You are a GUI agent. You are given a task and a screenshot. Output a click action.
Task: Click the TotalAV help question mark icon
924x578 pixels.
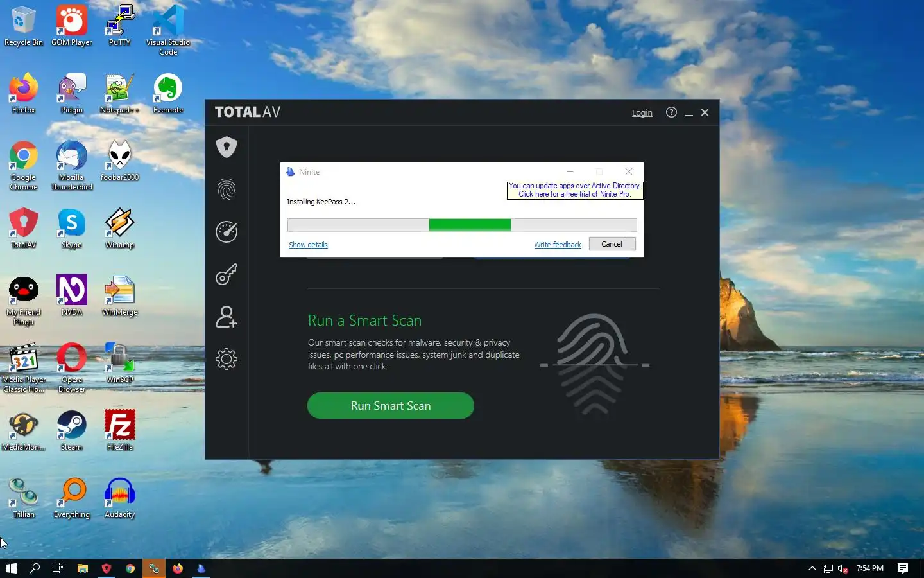tap(671, 112)
